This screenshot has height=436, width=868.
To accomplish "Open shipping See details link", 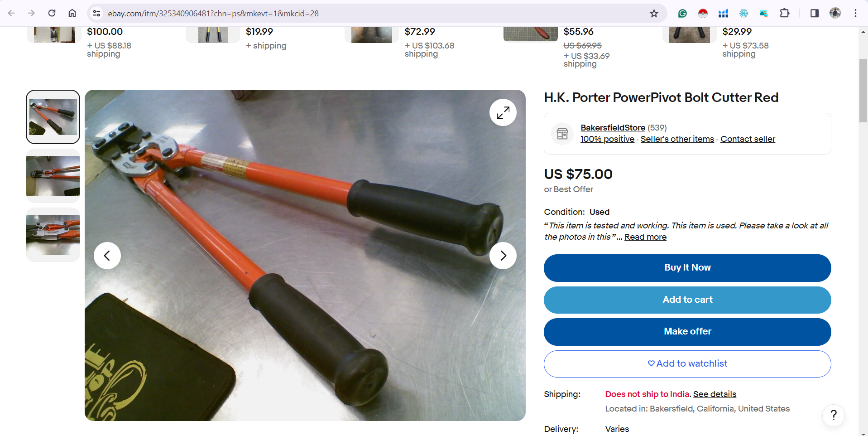I will point(715,394).
